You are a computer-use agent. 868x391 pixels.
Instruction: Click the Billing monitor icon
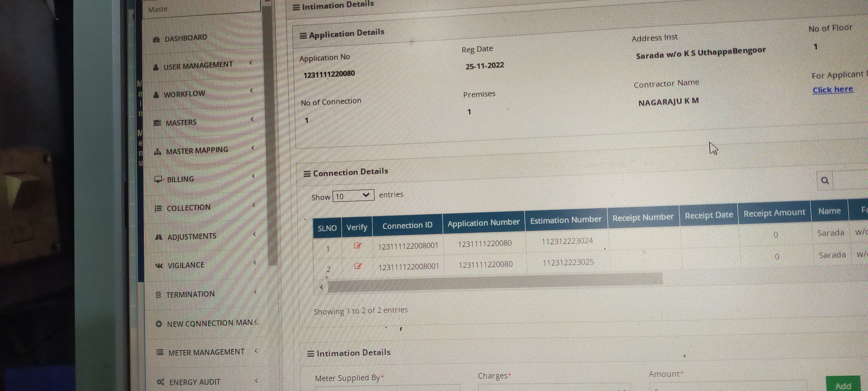(x=158, y=179)
